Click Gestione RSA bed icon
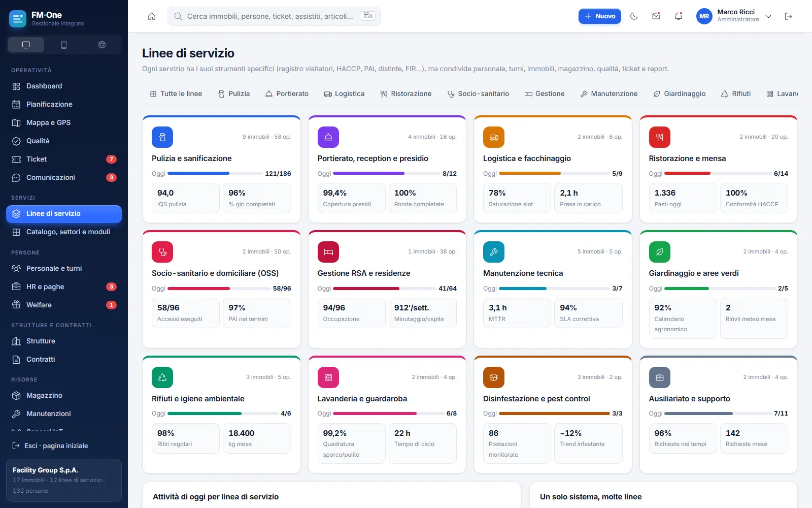This screenshot has width=812, height=508. (328, 252)
